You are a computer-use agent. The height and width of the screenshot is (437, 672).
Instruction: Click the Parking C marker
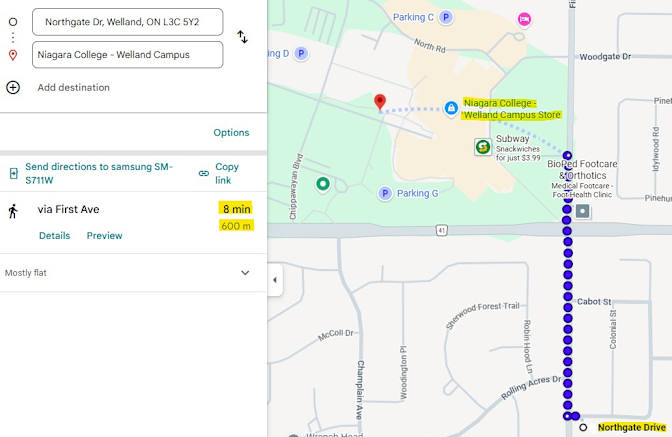pyautogui.click(x=446, y=17)
